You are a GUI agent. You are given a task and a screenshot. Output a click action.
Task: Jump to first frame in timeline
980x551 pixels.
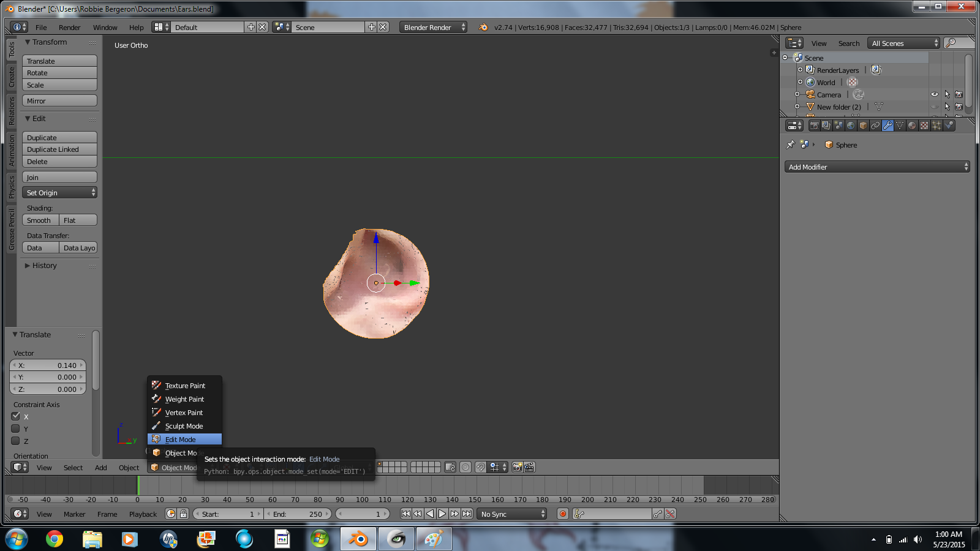tap(405, 514)
